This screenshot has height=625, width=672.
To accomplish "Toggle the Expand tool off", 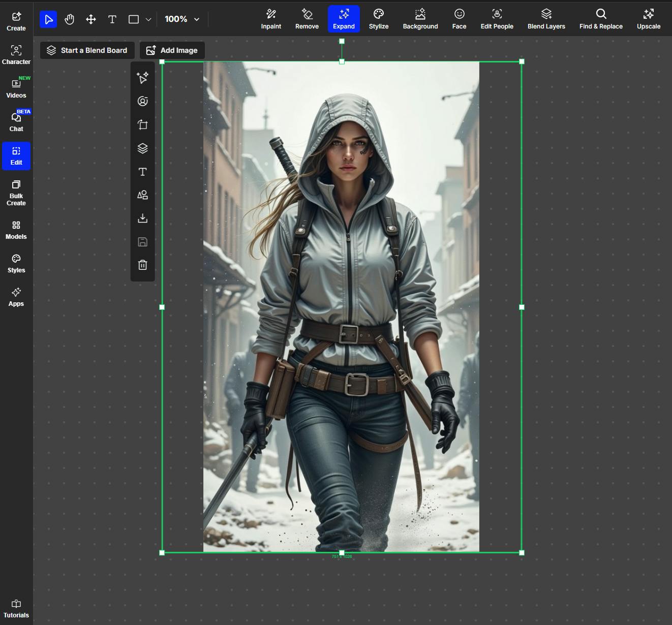I will [x=344, y=19].
